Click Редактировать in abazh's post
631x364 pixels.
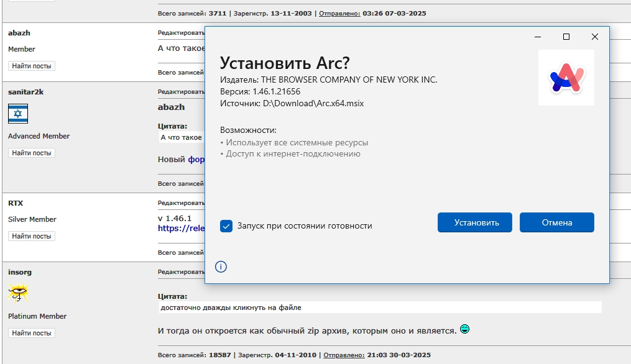(x=181, y=32)
